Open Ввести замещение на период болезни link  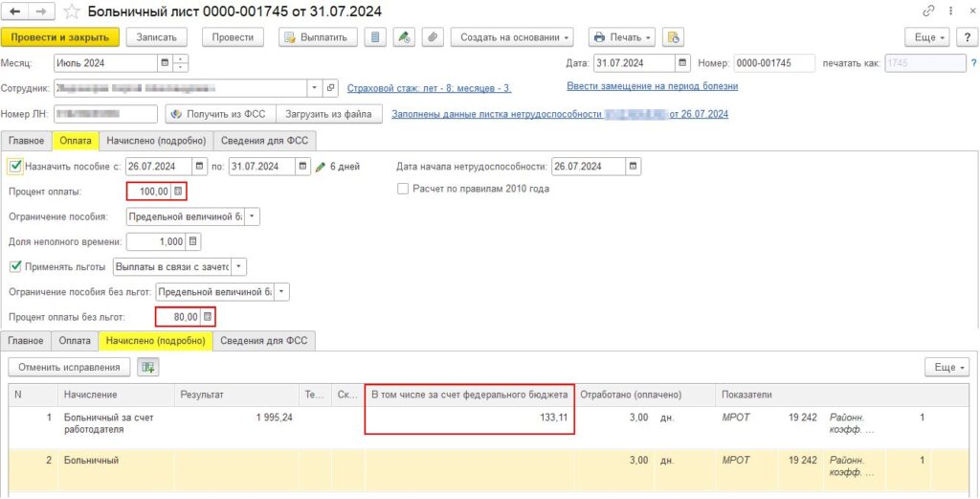click(x=653, y=86)
